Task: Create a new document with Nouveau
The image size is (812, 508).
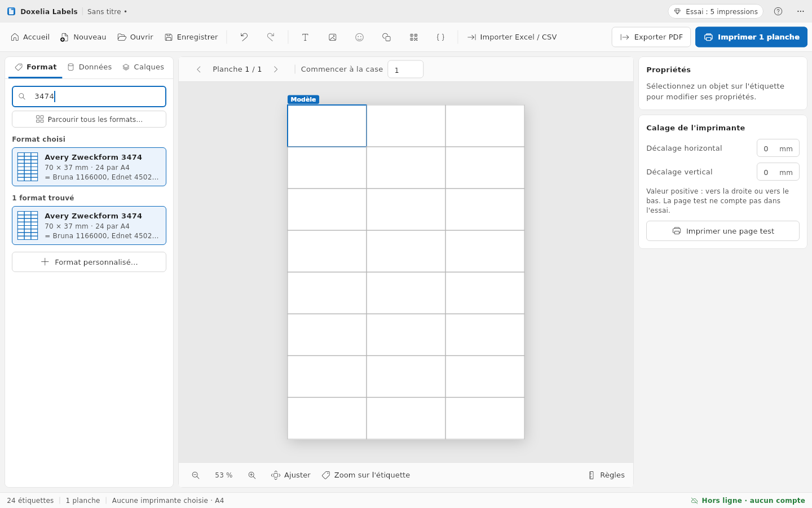Action: coord(83,37)
